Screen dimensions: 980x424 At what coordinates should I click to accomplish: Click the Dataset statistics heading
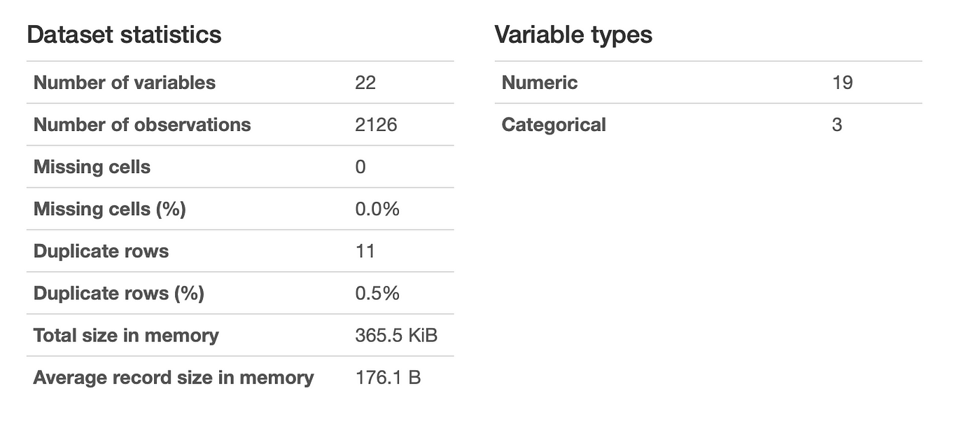coord(124,34)
